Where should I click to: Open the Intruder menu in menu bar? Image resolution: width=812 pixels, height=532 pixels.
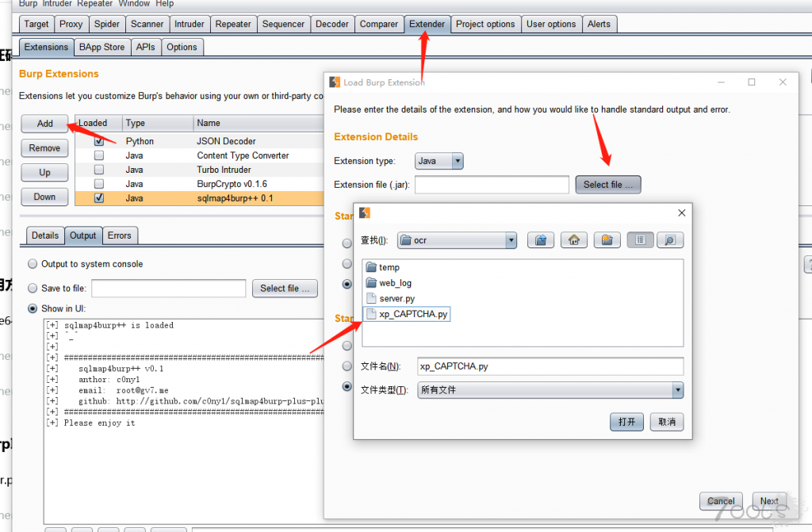click(59, 4)
